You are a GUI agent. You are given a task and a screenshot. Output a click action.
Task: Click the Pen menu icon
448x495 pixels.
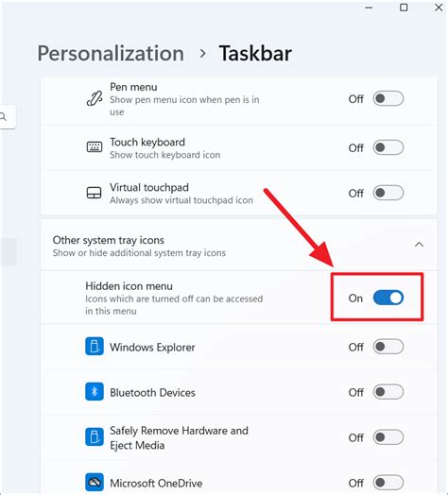(x=95, y=99)
